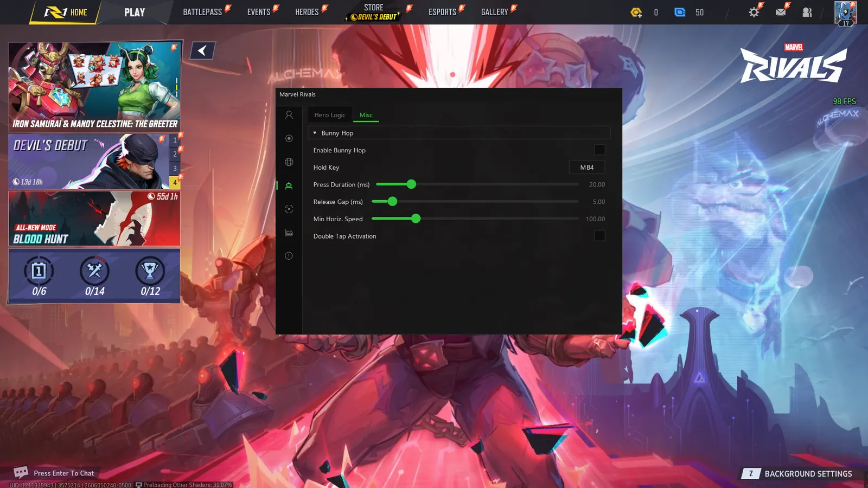The width and height of the screenshot is (868, 488).
Task: Open the Store Devil's Debut menu
Action: [374, 12]
